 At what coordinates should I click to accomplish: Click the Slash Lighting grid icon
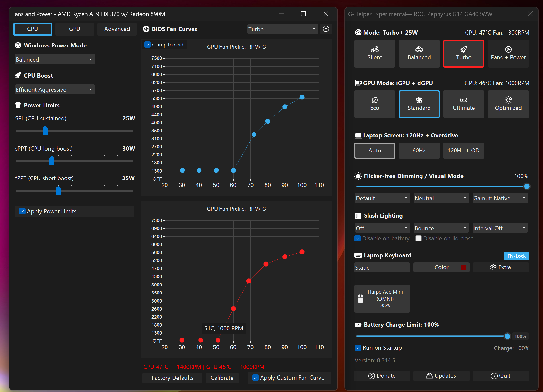tap(358, 216)
